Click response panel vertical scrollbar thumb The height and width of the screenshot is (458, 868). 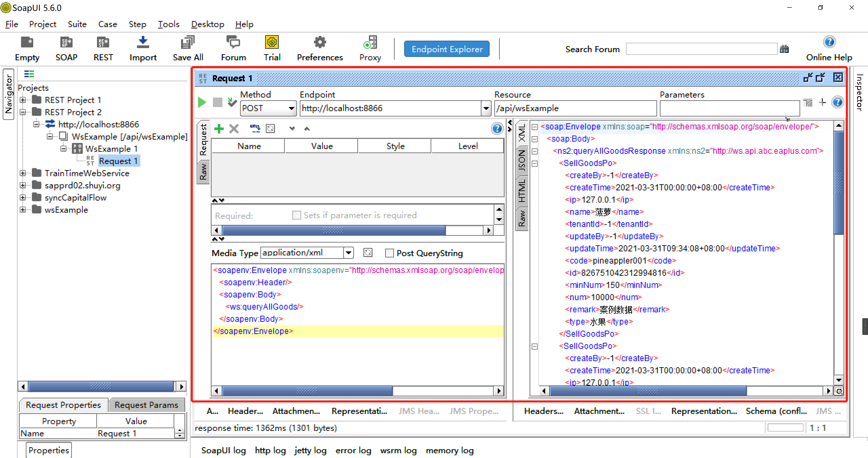[x=838, y=183]
